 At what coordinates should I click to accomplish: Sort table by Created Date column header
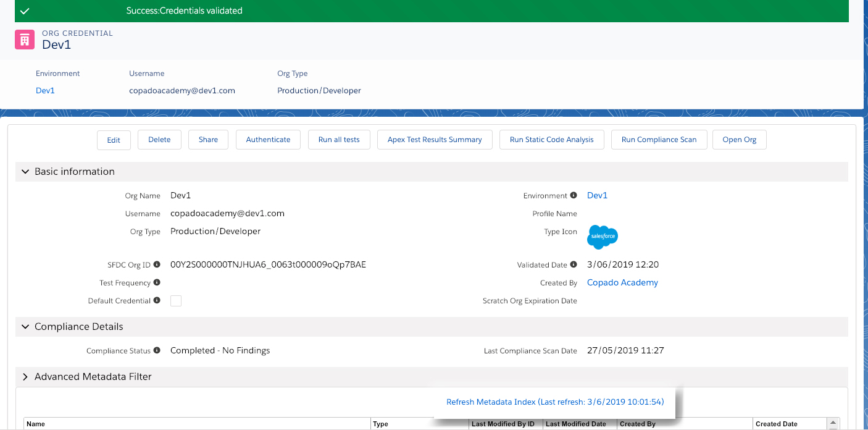[x=790, y=424]
